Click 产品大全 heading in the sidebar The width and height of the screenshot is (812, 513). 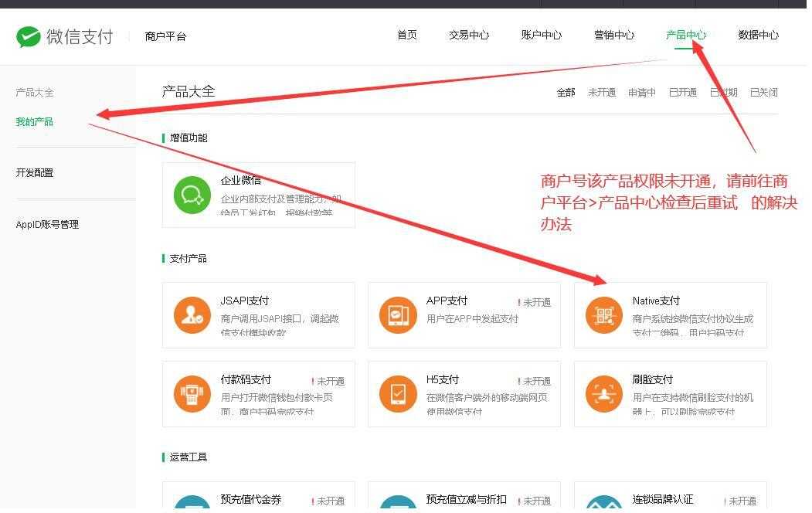click(35, 93)
